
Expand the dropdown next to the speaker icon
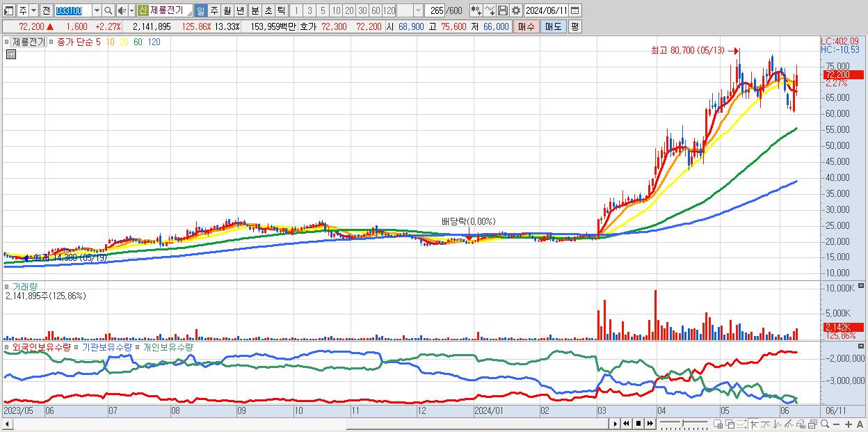(x=131, y=10)
